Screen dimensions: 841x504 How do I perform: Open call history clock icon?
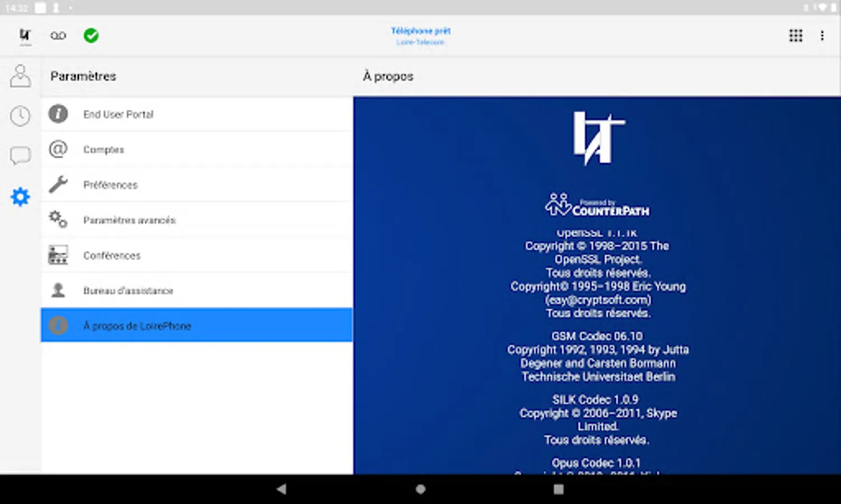coord(20,116)
